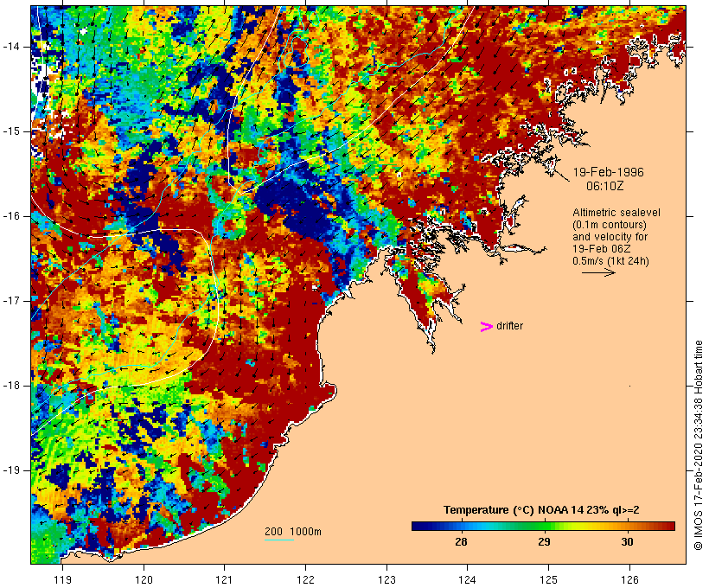Click the "Temperature (°C) NOAA 14 23% ql>=2" title

[541, 510]
